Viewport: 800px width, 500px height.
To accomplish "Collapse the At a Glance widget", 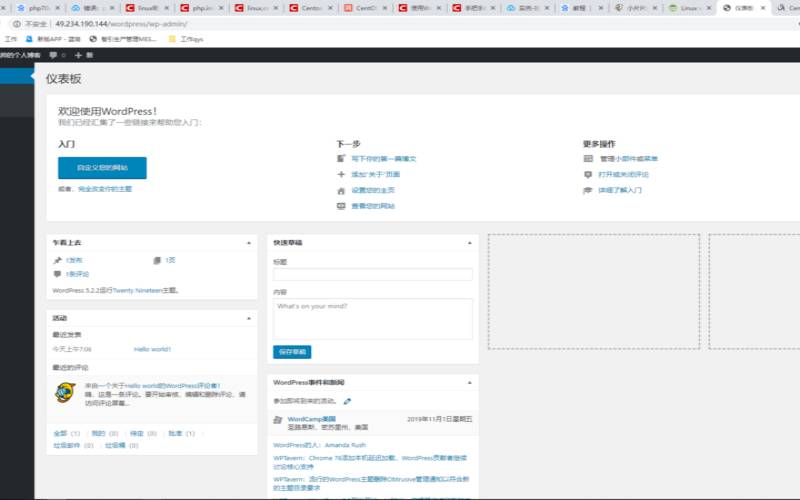I will [249, 243].
